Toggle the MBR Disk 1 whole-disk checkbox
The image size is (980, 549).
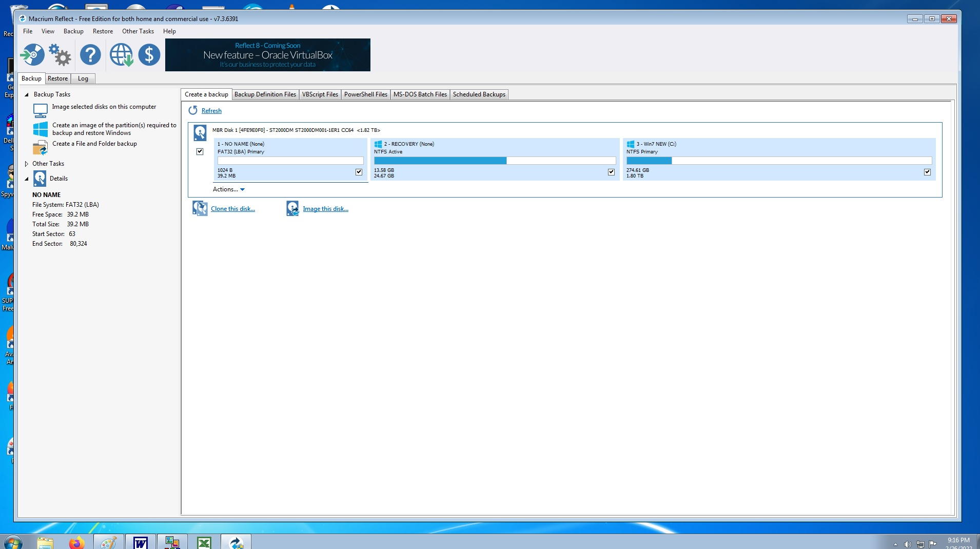pyautogui.click(x=200, y=151)
